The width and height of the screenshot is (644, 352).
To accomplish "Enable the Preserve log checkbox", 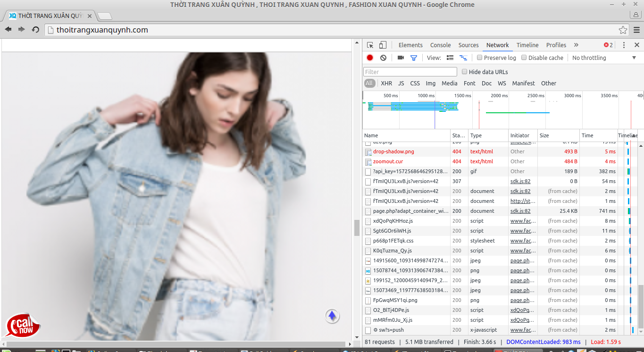I will point(480,58).
